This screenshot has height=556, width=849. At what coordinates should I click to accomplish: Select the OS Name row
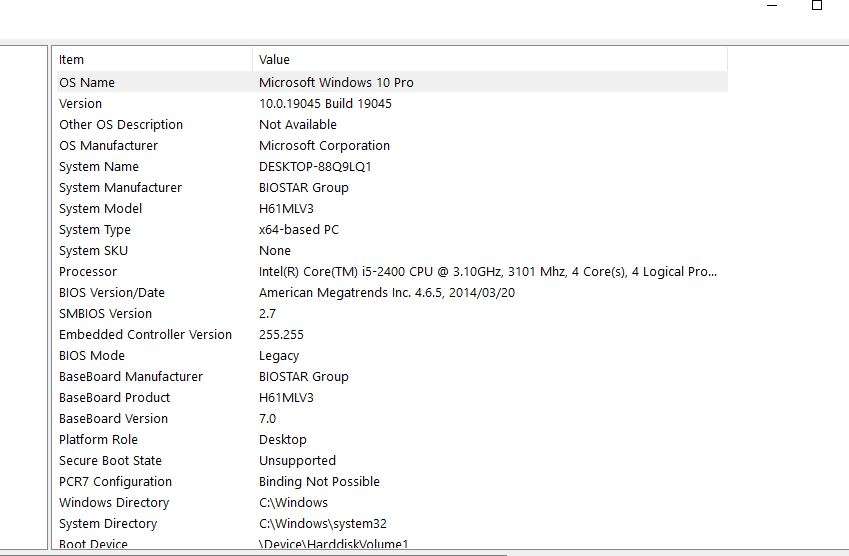point(87,83)
